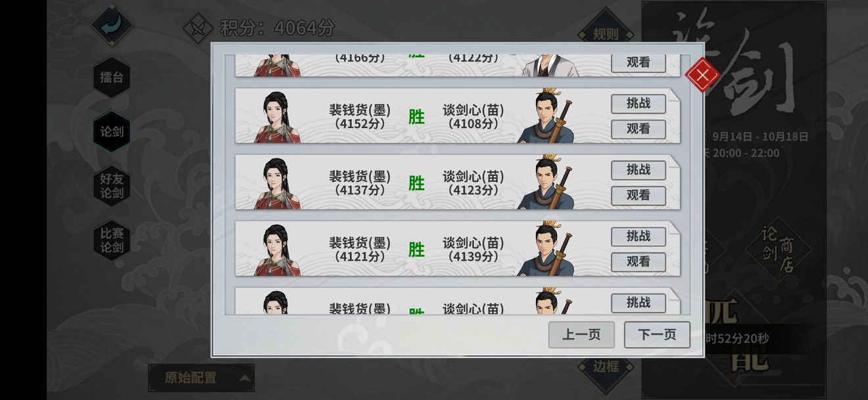Go to 下一页 of records
Screen dimensions: 868x400
tap(657, 334)
